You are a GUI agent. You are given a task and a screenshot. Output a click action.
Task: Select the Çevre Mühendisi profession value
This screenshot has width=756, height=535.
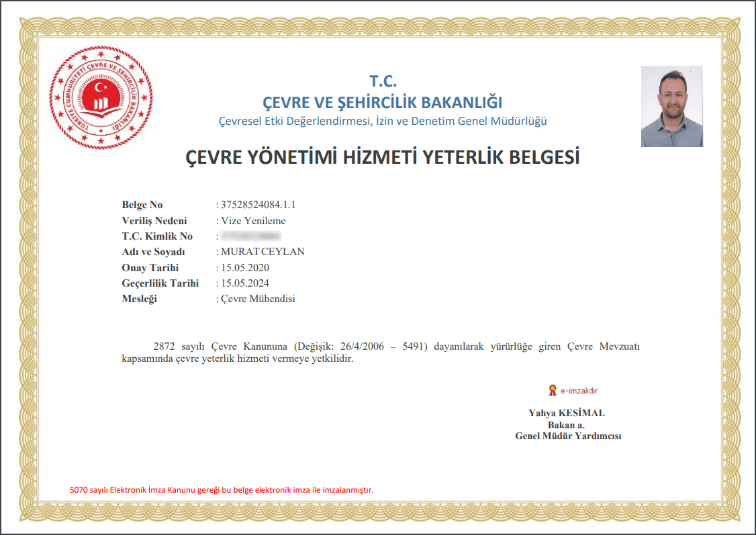pos(258,299)
